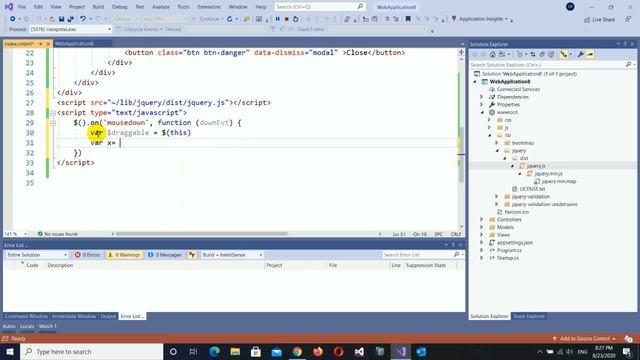The height and width of the screenshot is (360, 640).
Task: Expand the Dependencies node
Action: [x=482, y=97]
